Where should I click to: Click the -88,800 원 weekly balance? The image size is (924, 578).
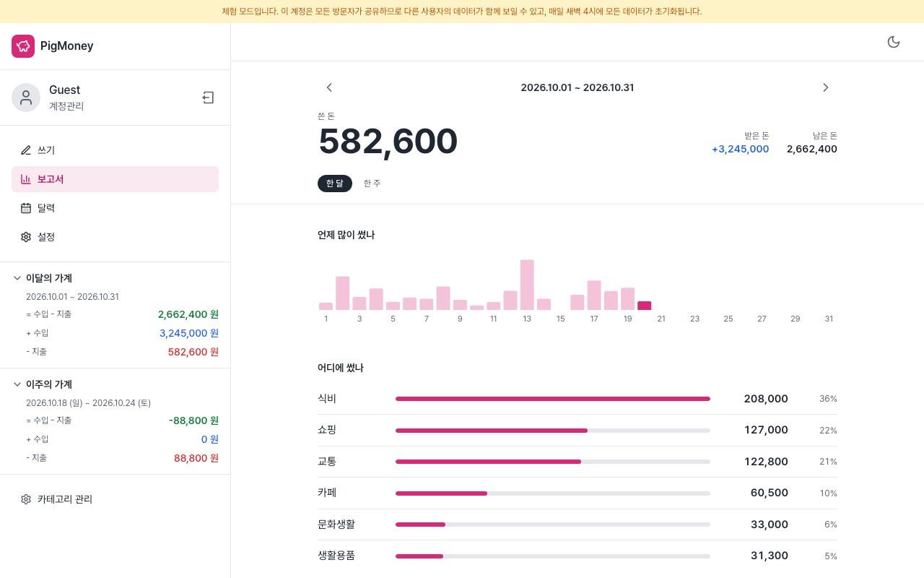coord(193,420)
